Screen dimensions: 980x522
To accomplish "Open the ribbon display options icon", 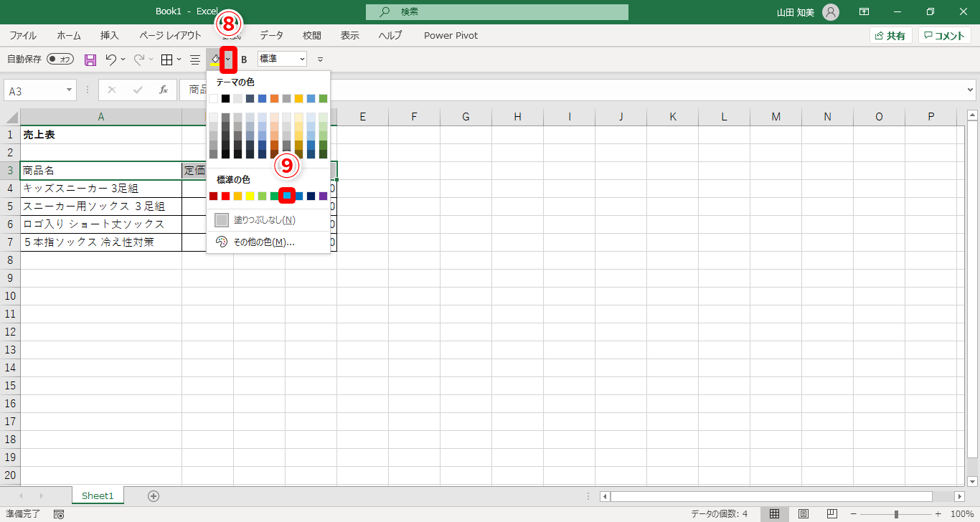I will point(864,12).
